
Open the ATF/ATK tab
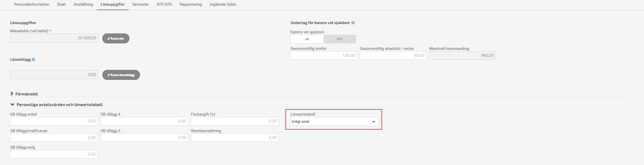point(164,4)
